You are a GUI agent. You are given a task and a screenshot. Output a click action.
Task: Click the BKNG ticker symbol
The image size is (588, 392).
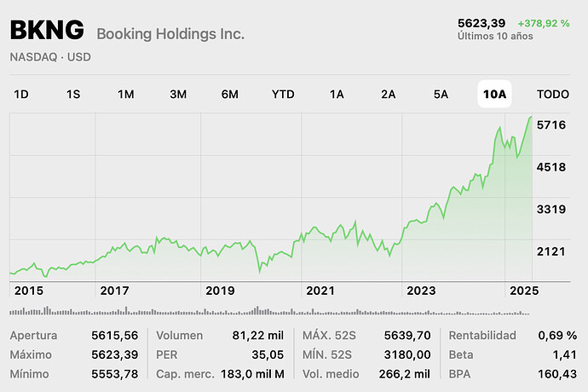coord(47,30)
